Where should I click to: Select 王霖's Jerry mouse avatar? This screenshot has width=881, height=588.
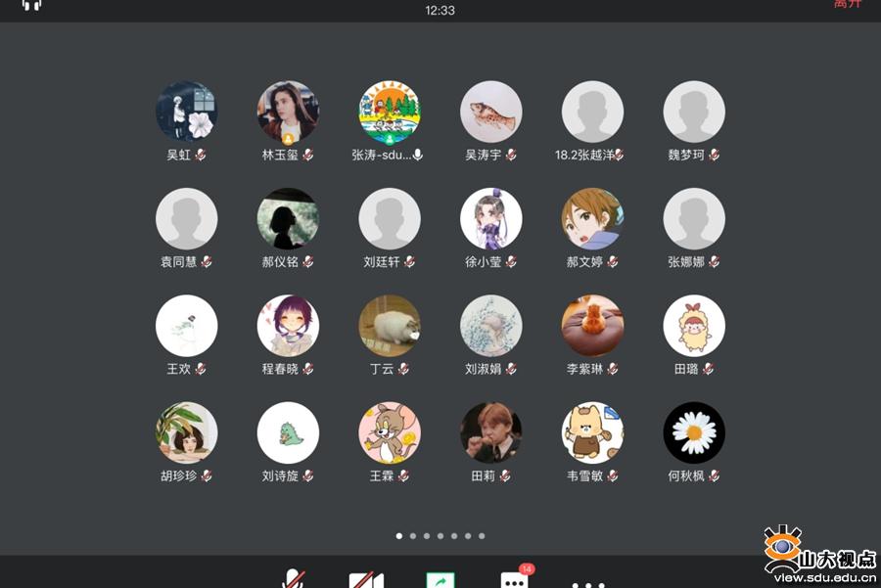(x=390, y=432)
